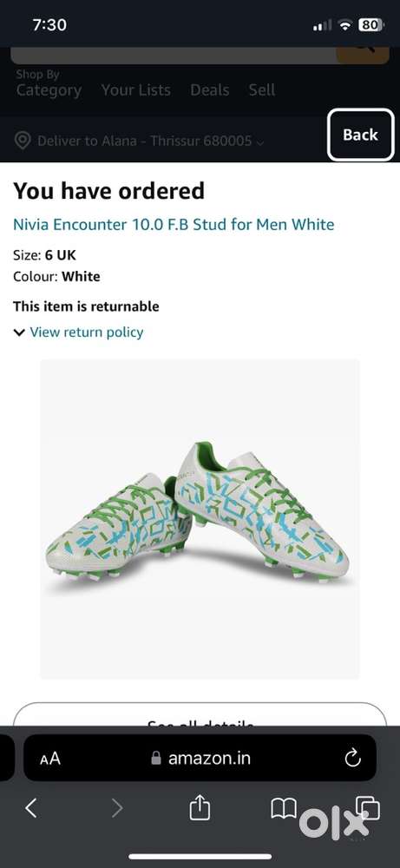Open the Sell menu item
Screen dimensions: 400x868
262,89
